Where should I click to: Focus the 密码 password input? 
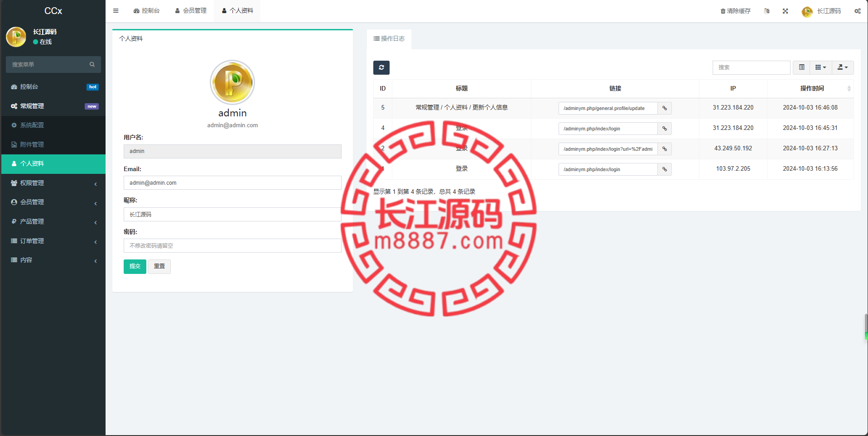point(232,245)
